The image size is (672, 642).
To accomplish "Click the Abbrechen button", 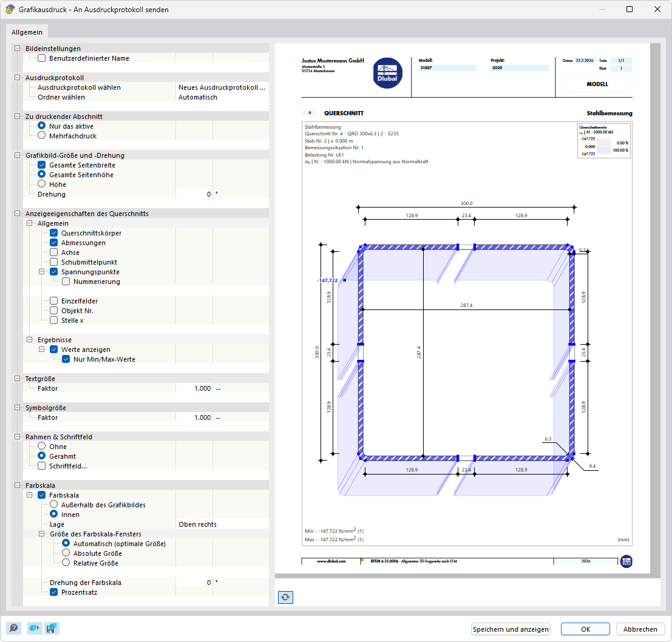I will pyautogui.click(x=640, y=629).
